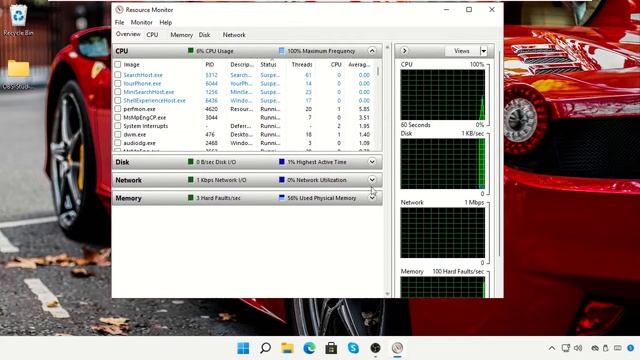Click the OneDrive cloud tray icon
640x360 pixels.
(x=595, y=348)
